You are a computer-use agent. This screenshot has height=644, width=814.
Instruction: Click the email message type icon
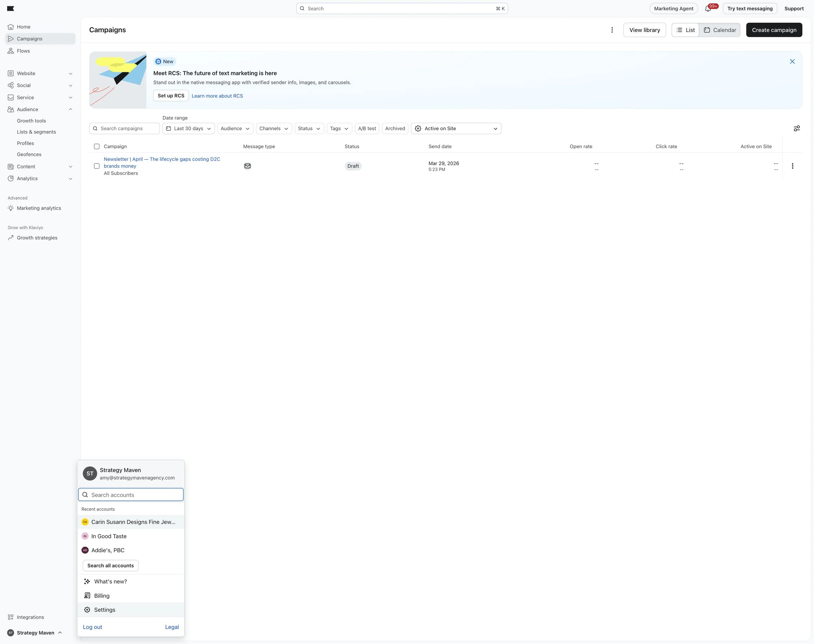coord(247,166)
